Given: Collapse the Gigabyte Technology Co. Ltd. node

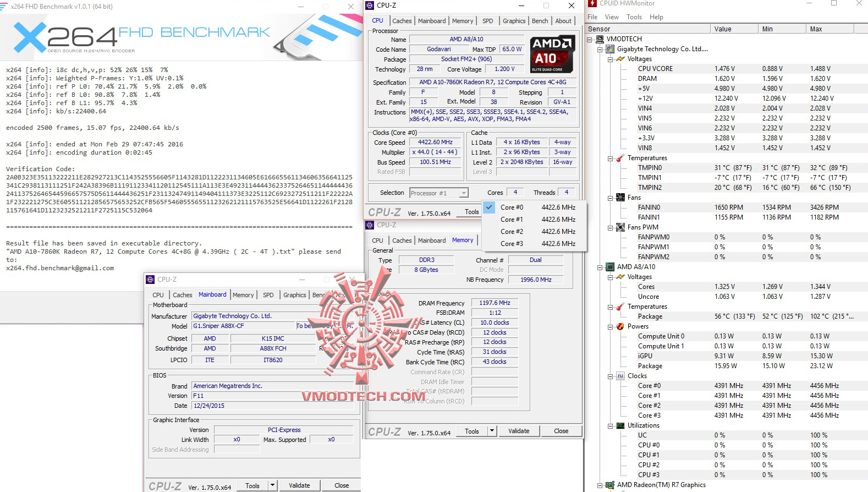Looking at the screenshot, I should [x=600, y=50].
